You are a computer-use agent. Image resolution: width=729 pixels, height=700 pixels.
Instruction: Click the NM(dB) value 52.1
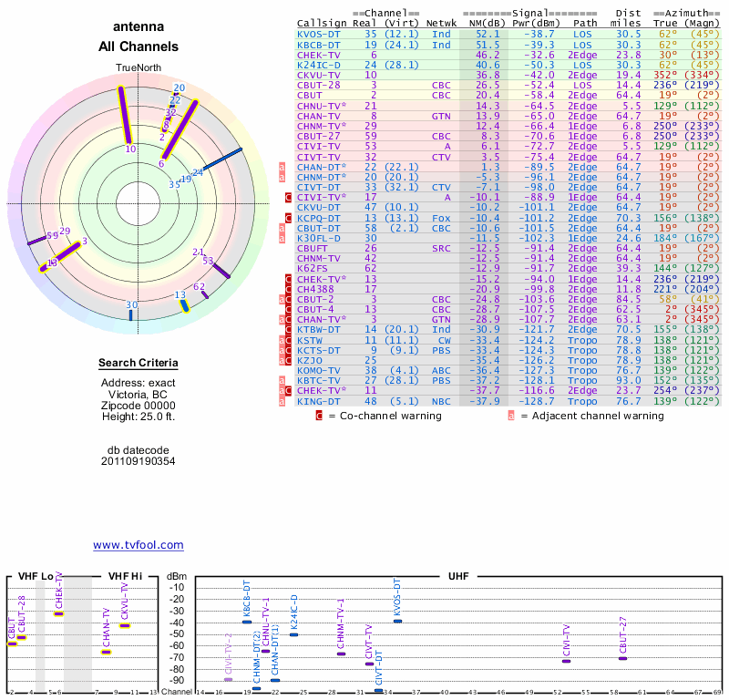488,35
